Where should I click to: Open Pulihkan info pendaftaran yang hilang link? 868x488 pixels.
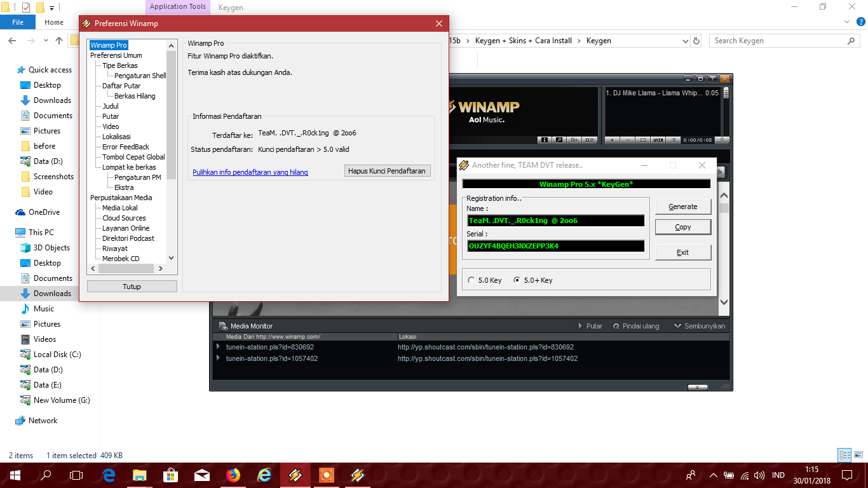[250, 172]
